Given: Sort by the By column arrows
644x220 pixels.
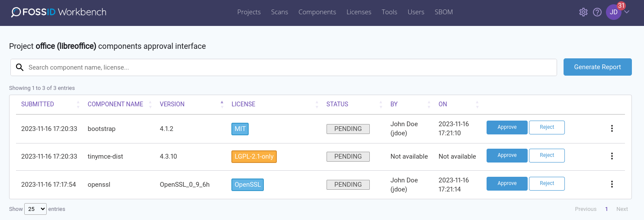Looking at the screenshot, I should (429, 104).
